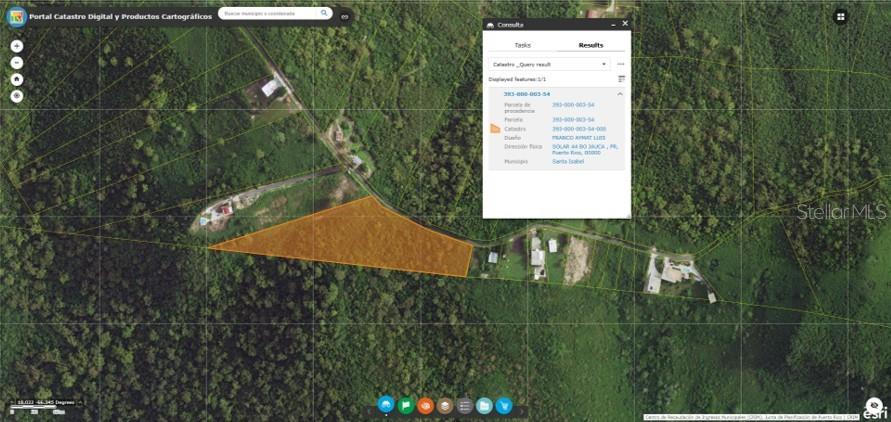Click the My Location button
Image resolution: width=891 pixels, height=422 pixels.
[x=17, y=96]
